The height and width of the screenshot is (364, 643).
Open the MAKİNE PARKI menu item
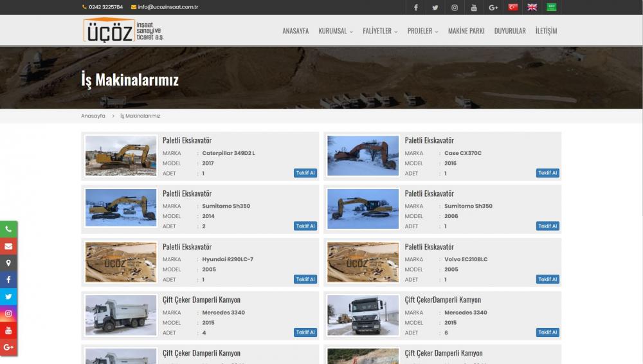[x=466, y=31]
